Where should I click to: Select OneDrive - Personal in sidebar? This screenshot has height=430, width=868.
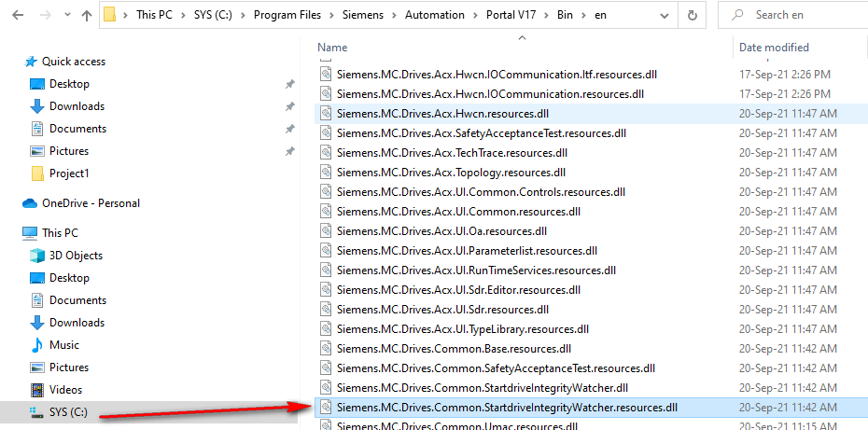[x=91, y=203]
